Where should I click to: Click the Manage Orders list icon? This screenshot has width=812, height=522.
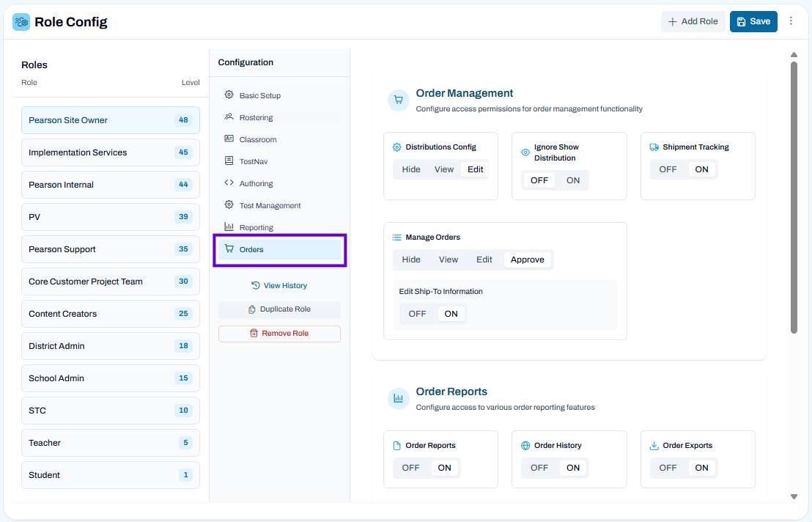(396, 238)
